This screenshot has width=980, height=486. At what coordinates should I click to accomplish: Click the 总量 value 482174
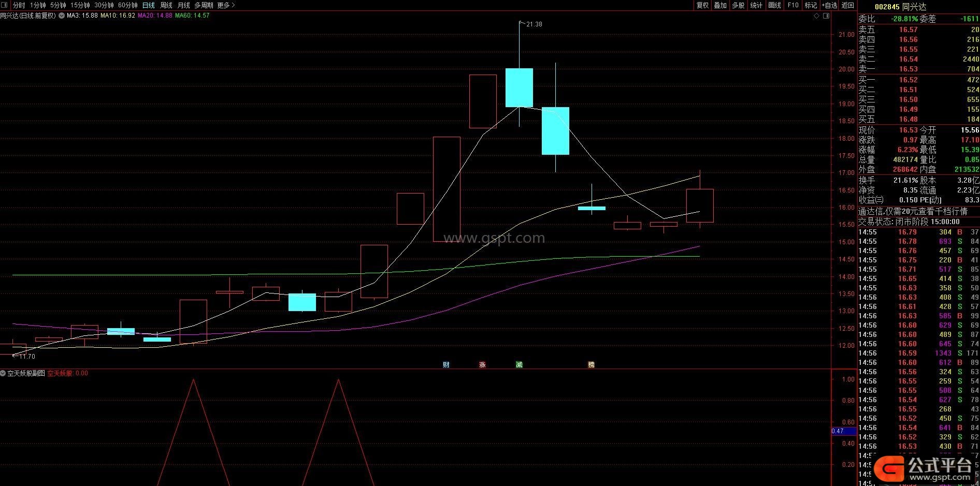click(x=905, y=159)
